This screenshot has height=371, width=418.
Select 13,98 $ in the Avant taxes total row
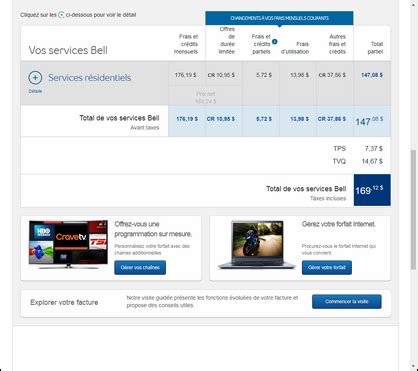(299, 119)
